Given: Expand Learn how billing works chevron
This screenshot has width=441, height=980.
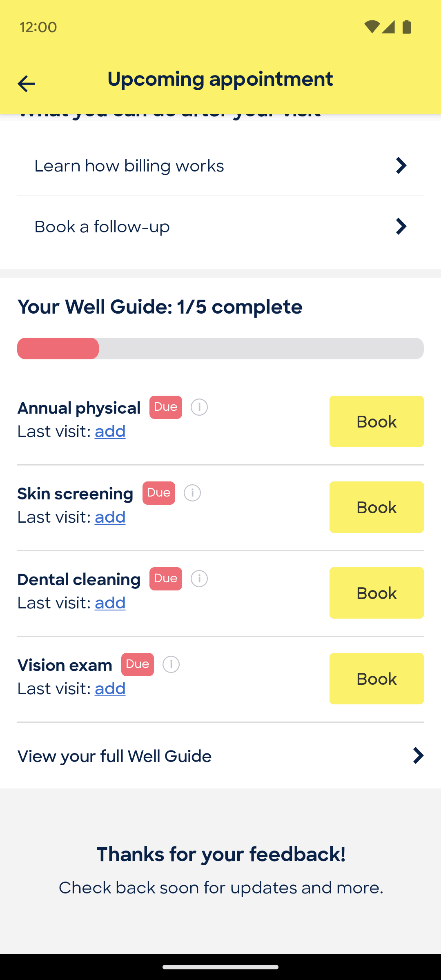Looking at the screenshot, I should coord(401,166).
